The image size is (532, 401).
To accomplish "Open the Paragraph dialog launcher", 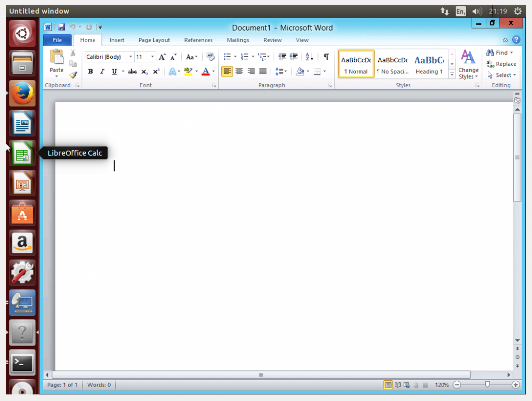I will (329, 86).
